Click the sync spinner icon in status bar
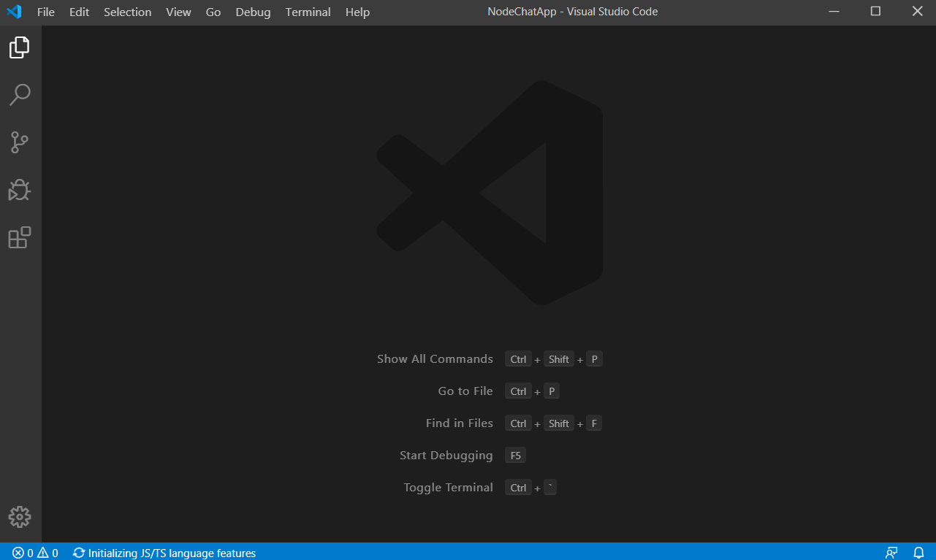Viewport: 936px width, 560px height. click(79, 553)
